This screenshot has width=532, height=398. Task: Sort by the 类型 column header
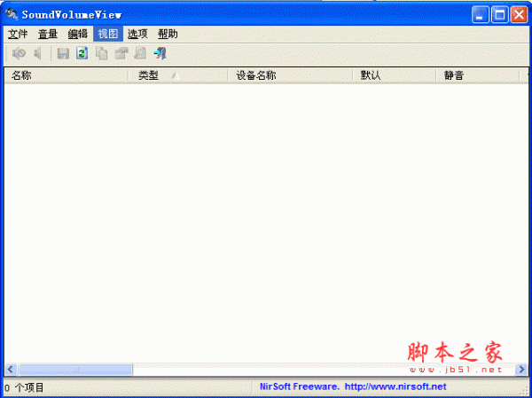[178, 75]
